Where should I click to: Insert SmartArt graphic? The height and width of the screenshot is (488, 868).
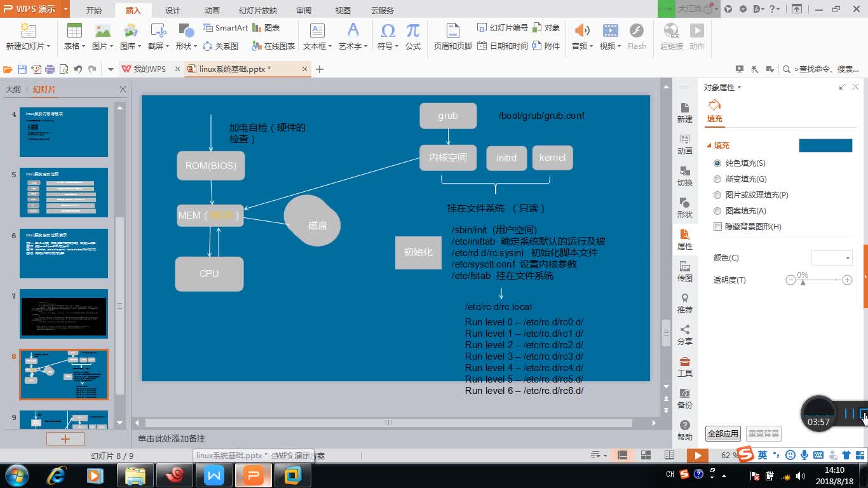tap(226, 28)
